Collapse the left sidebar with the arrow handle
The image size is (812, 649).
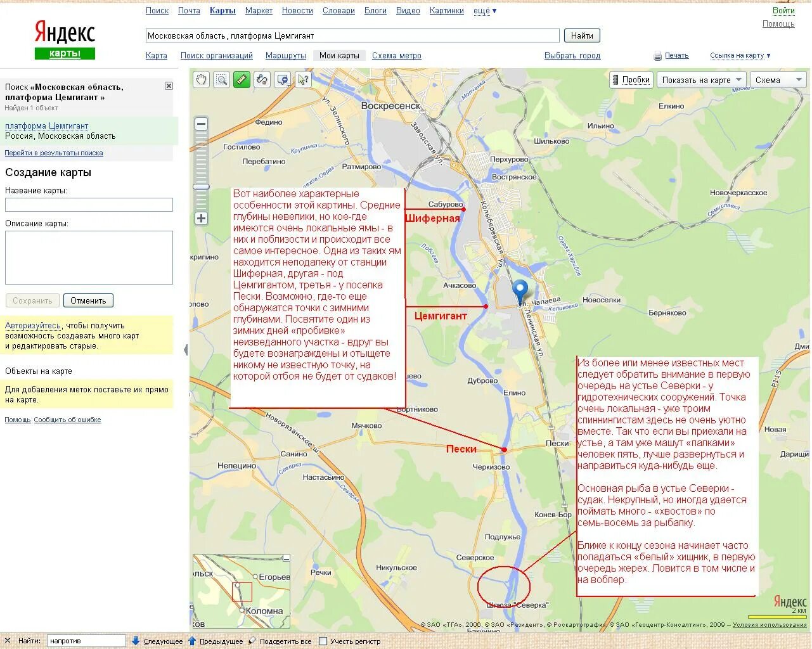[x=186, y=350]
